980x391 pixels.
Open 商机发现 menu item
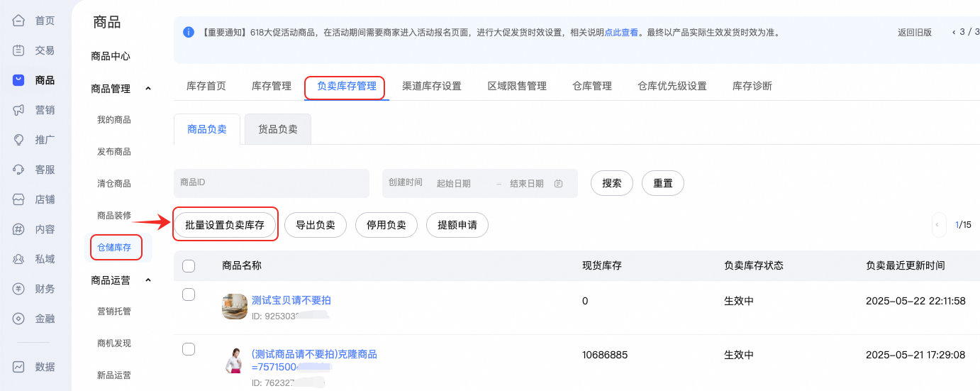pos(114,343)
